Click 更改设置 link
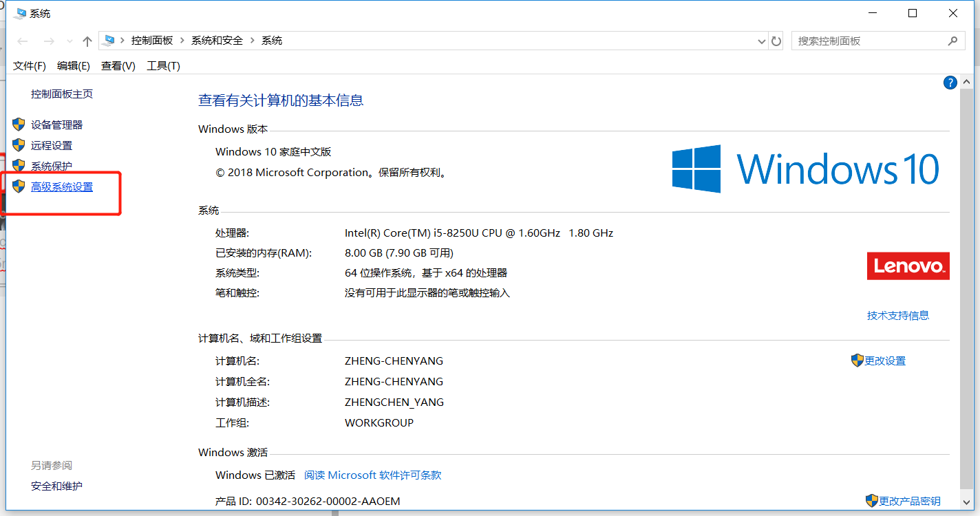The width and height of the screenshot is (980, 516). (885, 361)
